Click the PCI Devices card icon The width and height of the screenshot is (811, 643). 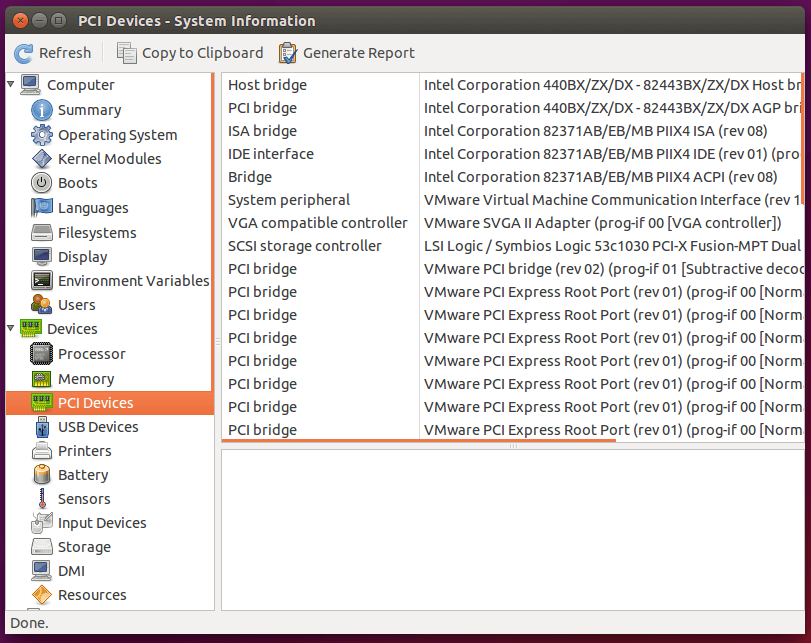(42, 402)
